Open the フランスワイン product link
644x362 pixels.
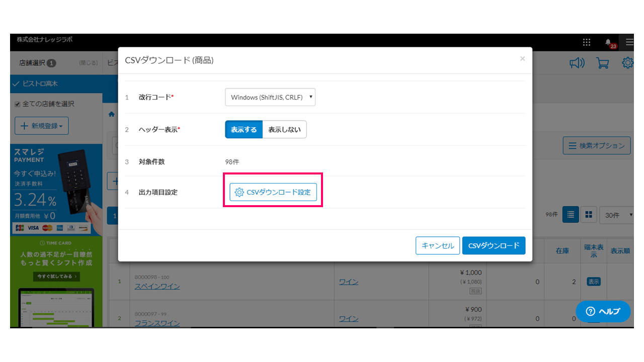157,323
